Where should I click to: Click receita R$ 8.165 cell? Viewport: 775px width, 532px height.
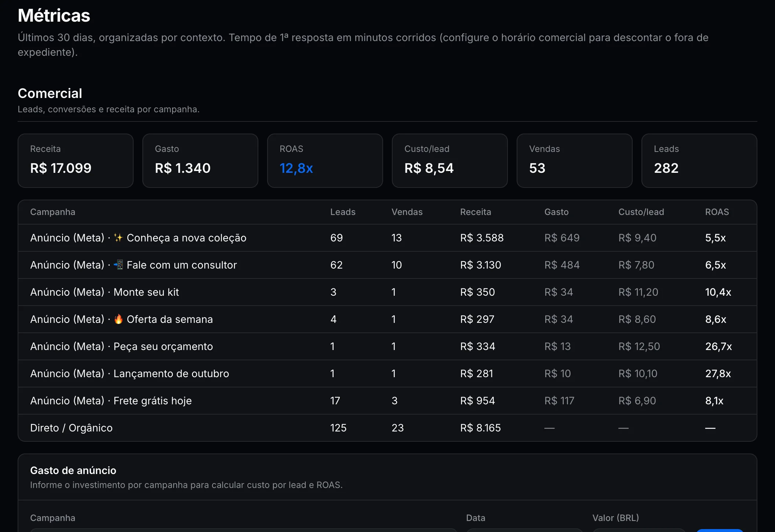[480, 428]
